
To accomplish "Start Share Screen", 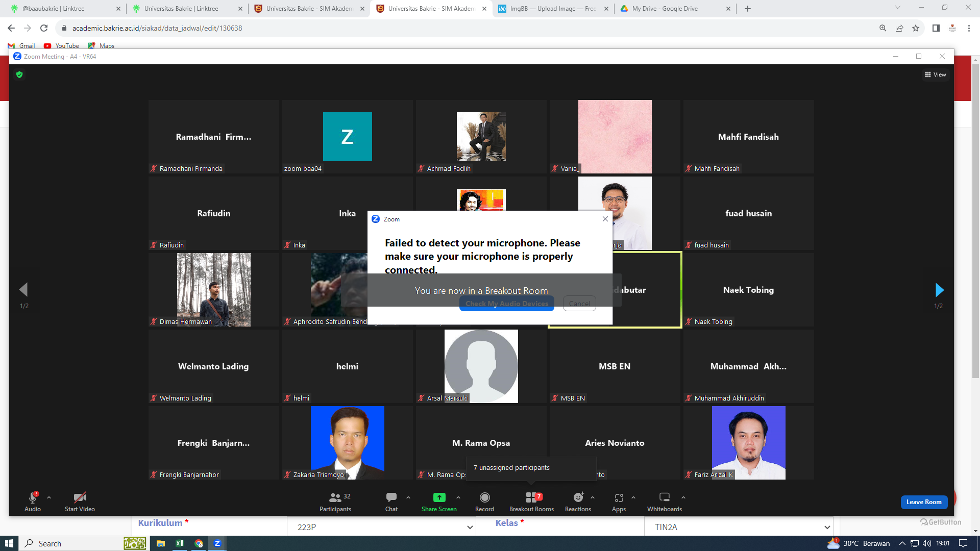I will coord(439,502).
